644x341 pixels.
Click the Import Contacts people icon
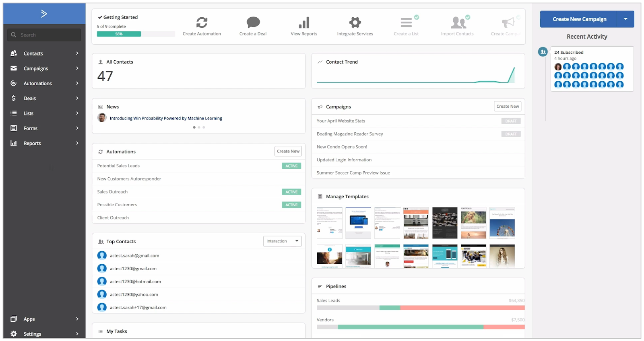pyautogui.click(x=458, y=23)
